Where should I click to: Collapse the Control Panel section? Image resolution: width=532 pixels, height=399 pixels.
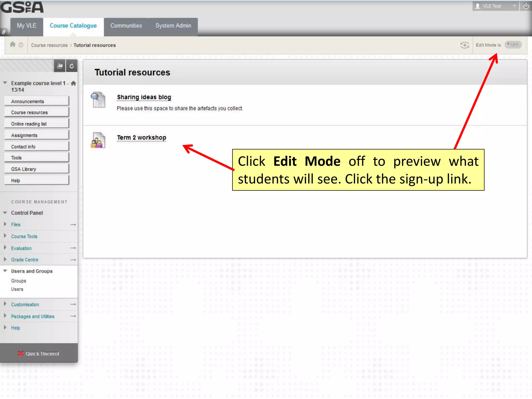point(5,212)
